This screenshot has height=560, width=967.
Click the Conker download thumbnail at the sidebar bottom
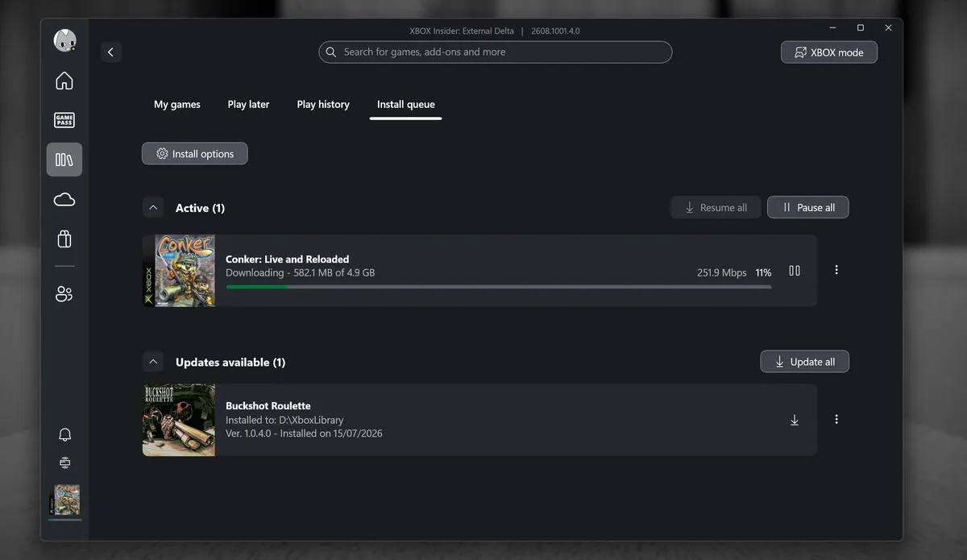click(x=65, y=500)
